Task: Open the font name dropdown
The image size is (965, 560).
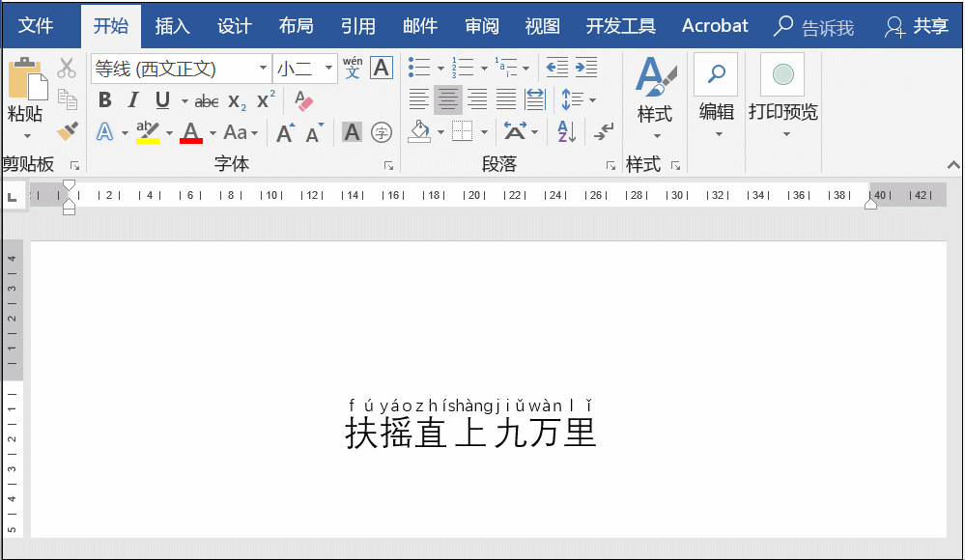Action: click(264, 68)
